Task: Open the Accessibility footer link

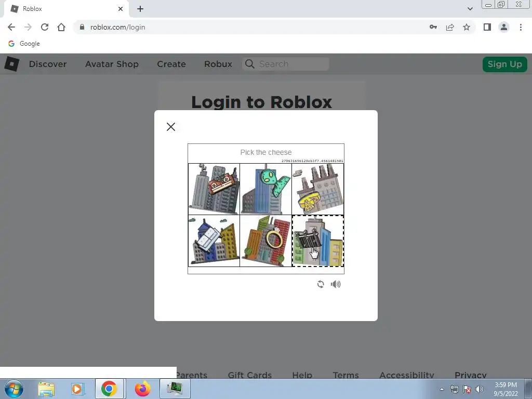Action: pos(406,375)
